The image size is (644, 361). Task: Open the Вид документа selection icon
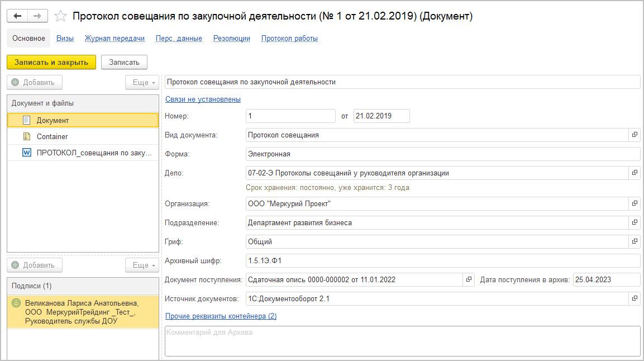click(635, 135)
